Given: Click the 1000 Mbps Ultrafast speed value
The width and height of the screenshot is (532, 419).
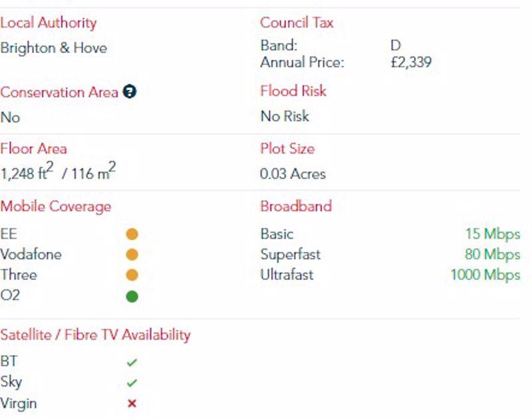Looking at the screenshot, I should pos(485,275).
